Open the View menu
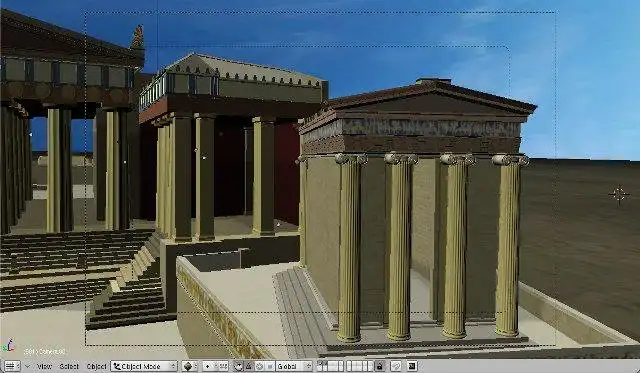Image resolution: width=640 pixels, height=373 pixels. [x=44, y=366]
